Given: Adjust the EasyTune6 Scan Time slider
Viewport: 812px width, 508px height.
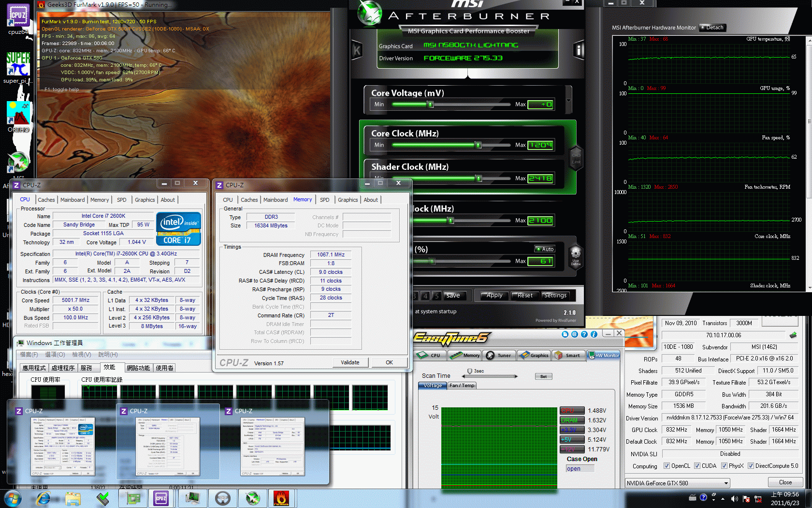Looking at the screenshot, I should tap(470, 372).
